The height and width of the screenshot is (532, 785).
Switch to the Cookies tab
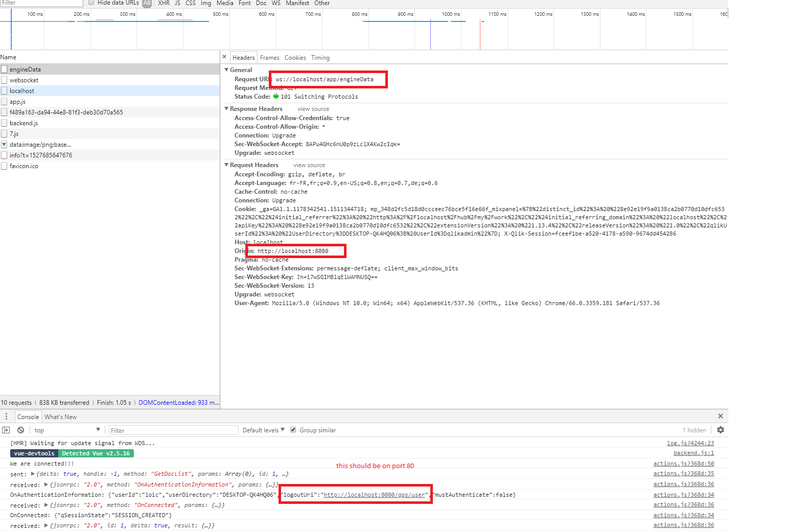295,57
